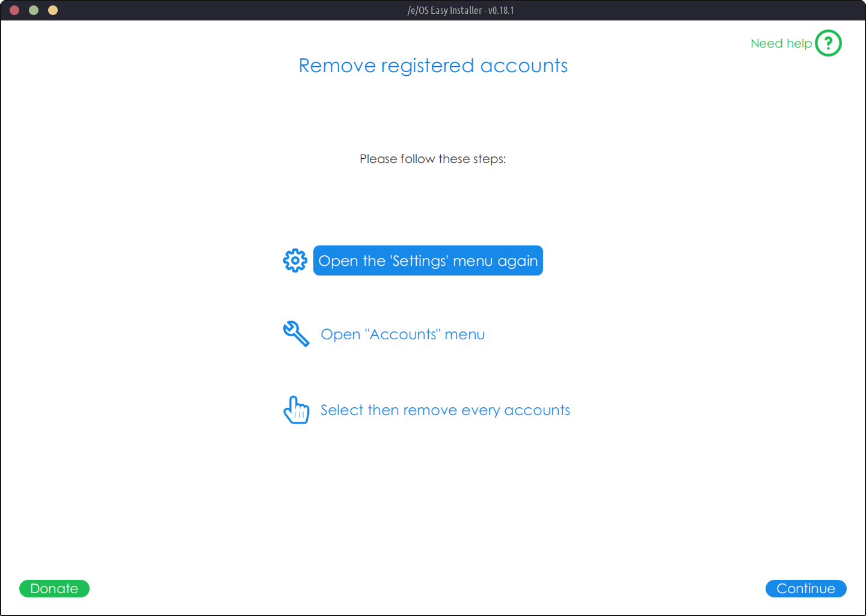Click the pointing hand icon
Image resolution: width=866 pixels, height=616 pixels.
click(x=296, y=410)
